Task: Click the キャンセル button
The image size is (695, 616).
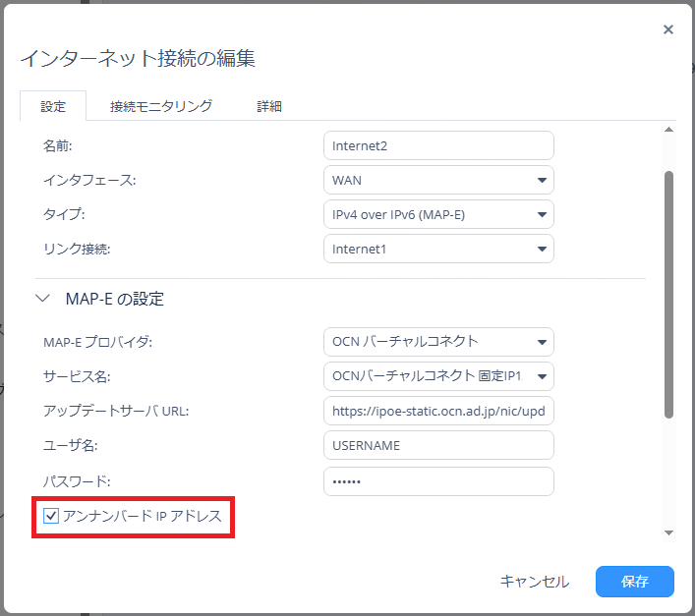Action: [534, 582]
